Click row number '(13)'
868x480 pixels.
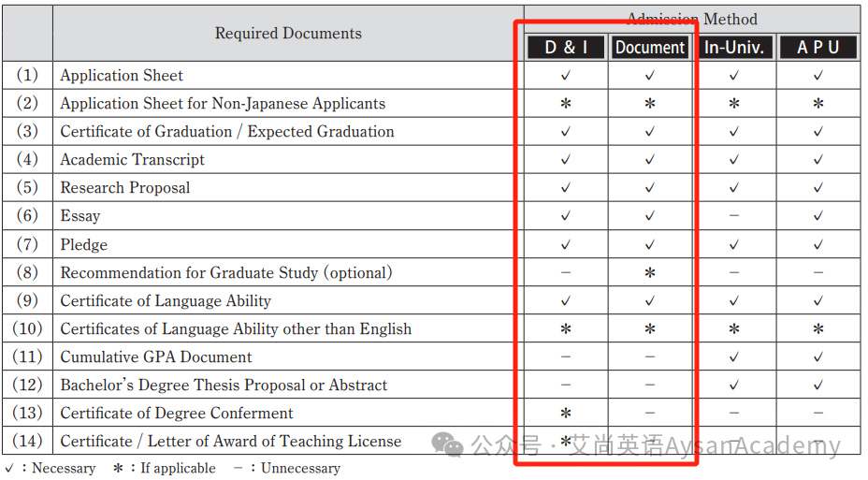point(27,413)
